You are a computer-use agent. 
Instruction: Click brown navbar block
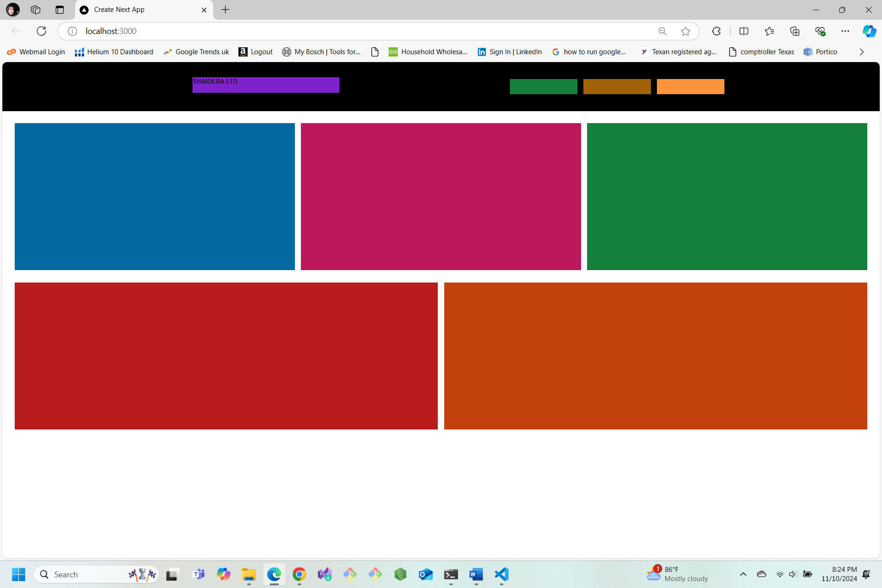(617, 86)
